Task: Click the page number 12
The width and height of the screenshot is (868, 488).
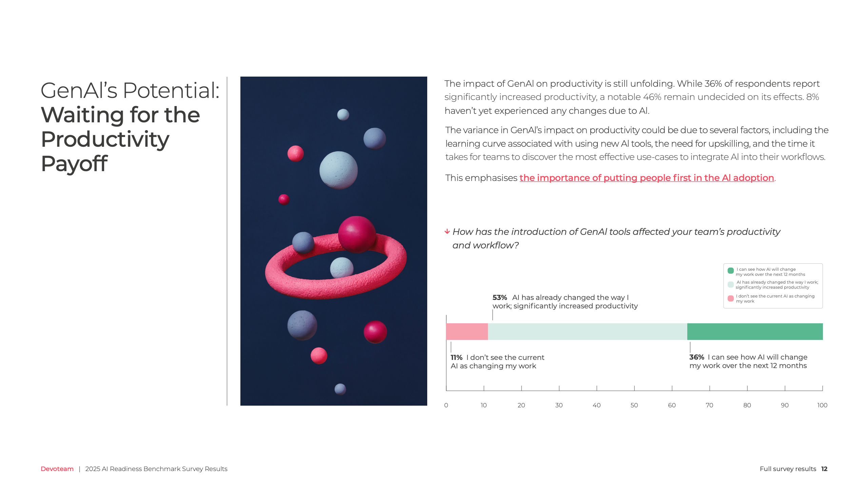Action: point(824,469)
